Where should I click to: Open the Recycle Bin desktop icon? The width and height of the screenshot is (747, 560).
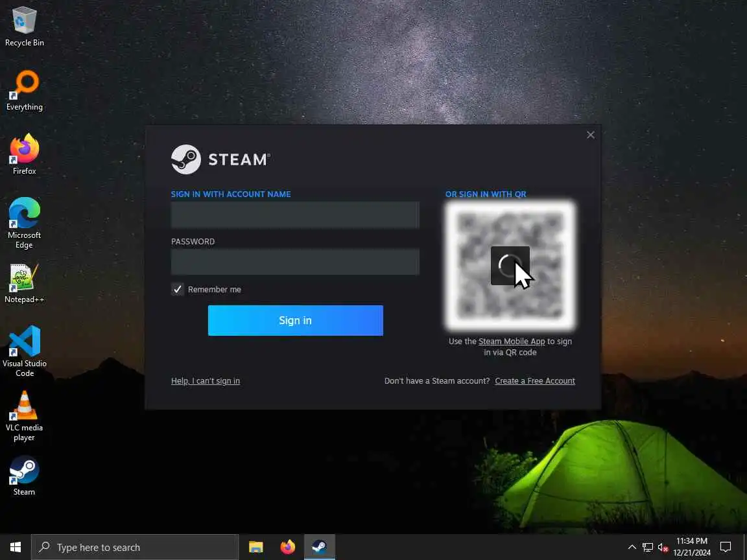point(24,26)
